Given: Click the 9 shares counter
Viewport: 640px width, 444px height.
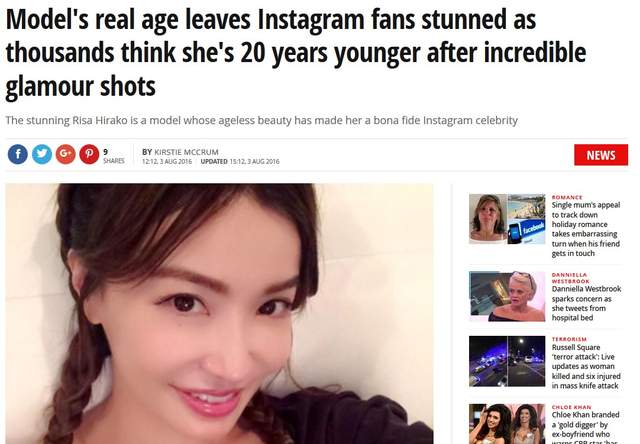Looking at the screenshot, I should [x=113, y=156].
